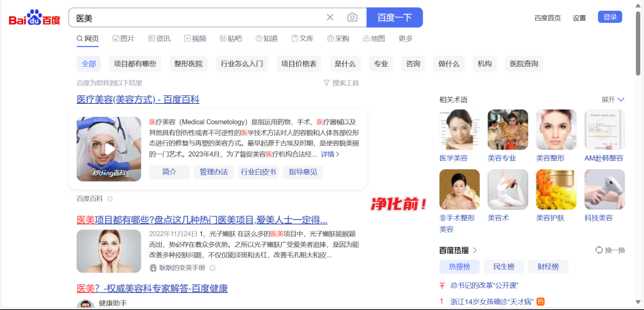Switch to 贴吧 tab
The width and height of the screenshot is (644, 310).
pos(231,38)
